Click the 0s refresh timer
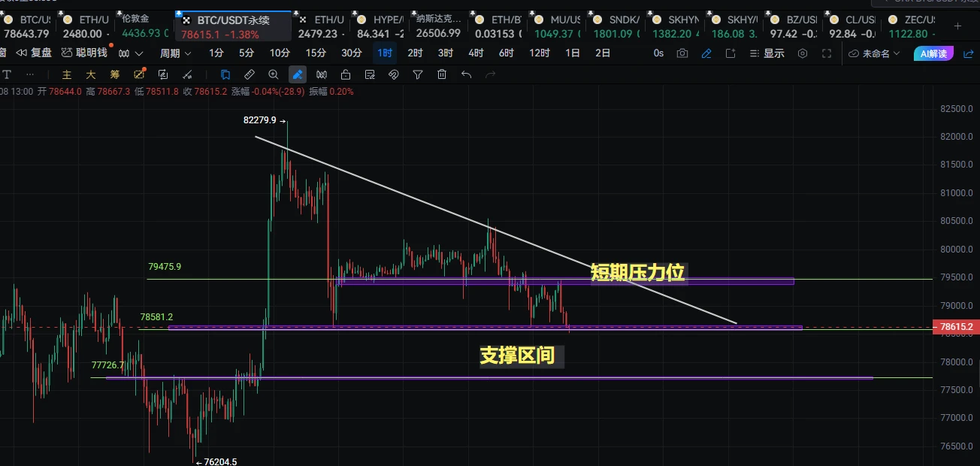Viewport: 980px width, 466px height. click(x=658, y=53)
